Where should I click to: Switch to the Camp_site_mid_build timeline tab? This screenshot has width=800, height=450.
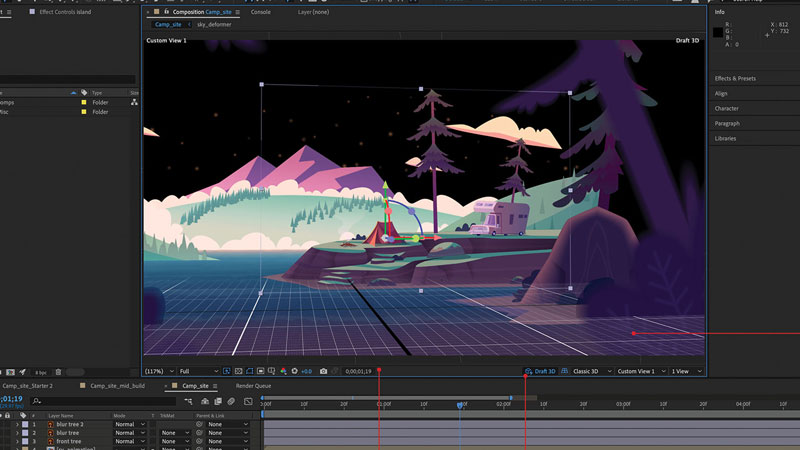117,385
